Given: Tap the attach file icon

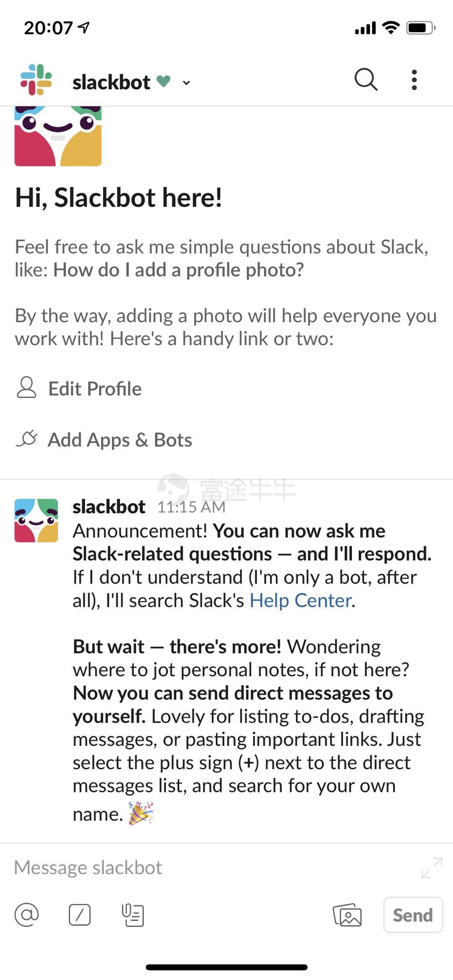Looking at the screenshot, I should [x=133, y=915].
